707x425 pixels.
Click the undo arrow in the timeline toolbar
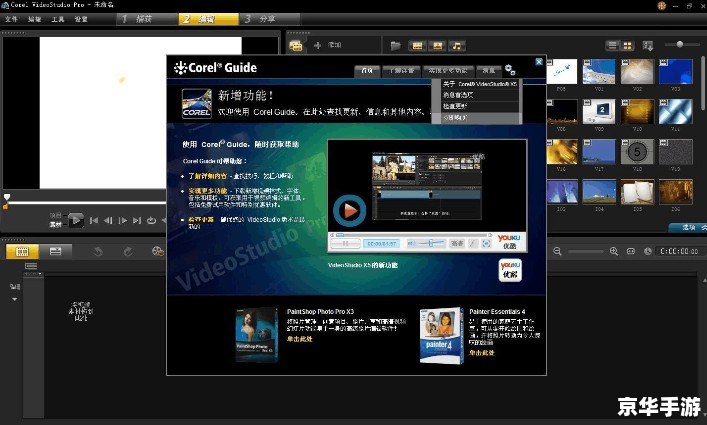pos(98,251)
